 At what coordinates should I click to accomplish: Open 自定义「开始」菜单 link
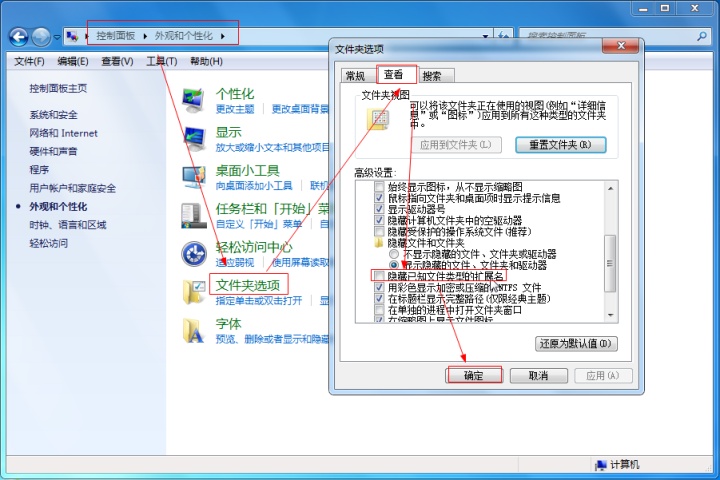click(259, 224)
